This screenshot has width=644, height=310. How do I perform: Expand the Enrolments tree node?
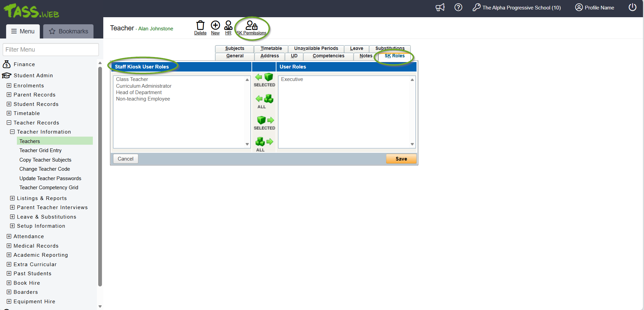(x=9, y=86)
